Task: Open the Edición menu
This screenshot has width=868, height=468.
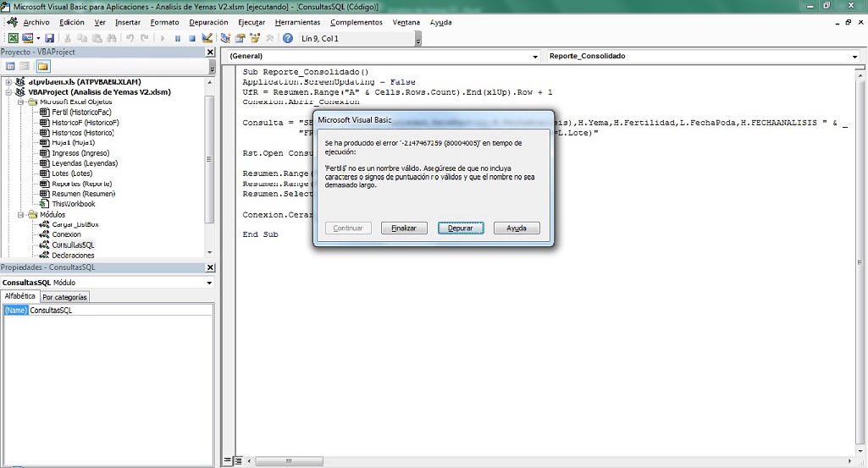Action: [71, 22]
